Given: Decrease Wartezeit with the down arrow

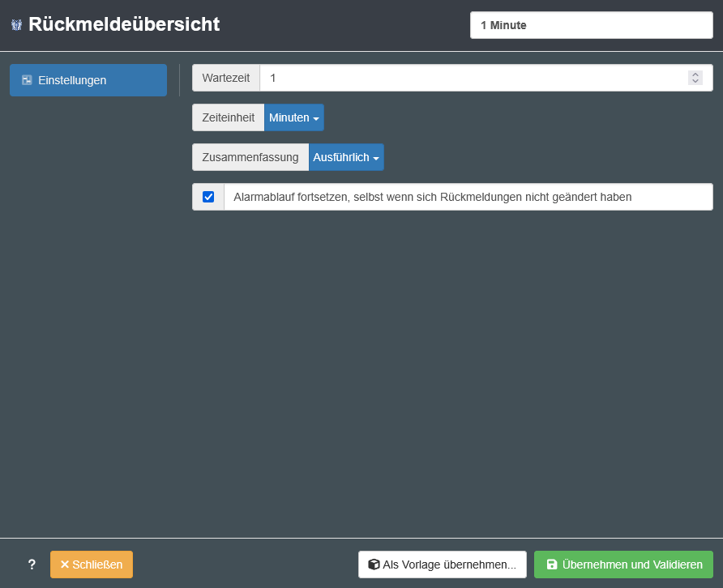Looking at the screenshot, I should click(x=695, y=82).
